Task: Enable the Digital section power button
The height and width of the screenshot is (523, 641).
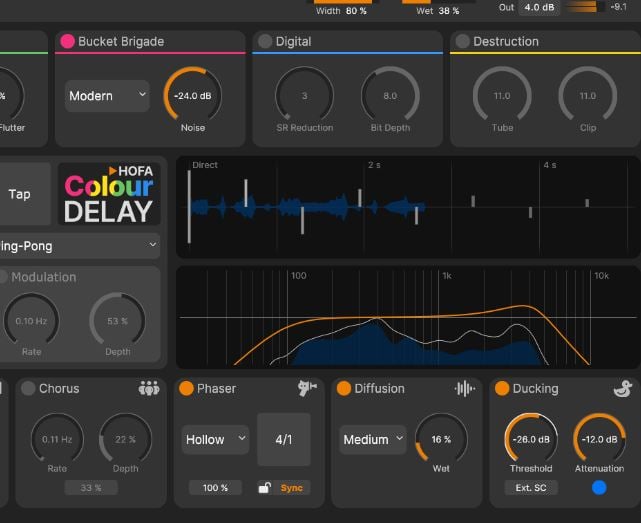Action: pos(265,41)
